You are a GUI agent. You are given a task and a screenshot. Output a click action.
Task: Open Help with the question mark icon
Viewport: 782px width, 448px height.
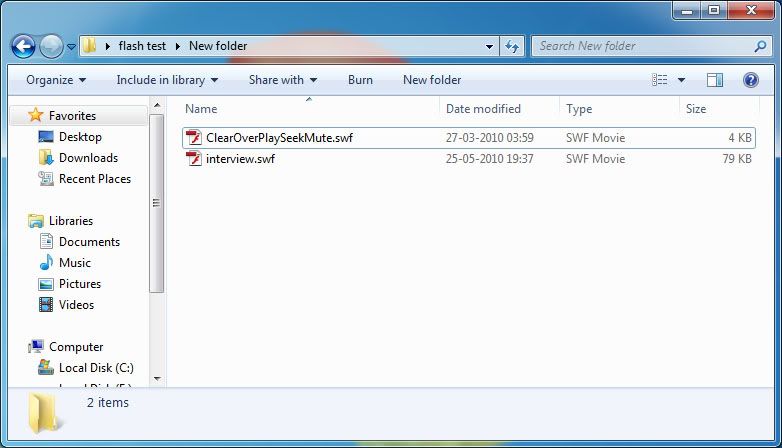click(x=751, y=80)
